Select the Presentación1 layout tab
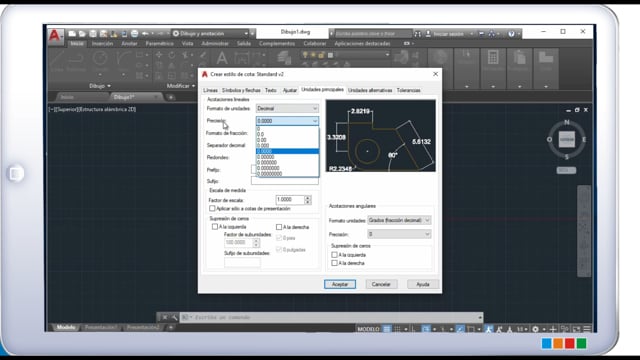The height and width of the screenshot is (360, 640). pyautogui.click(x=101, y=327)
